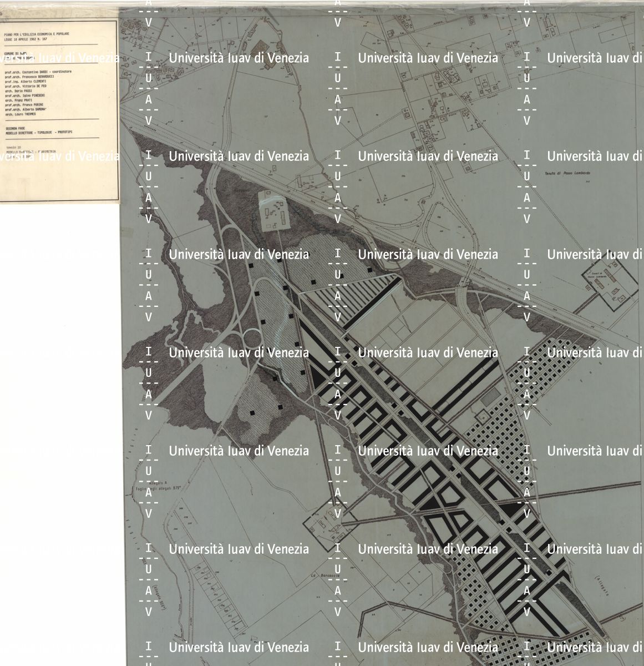Click the square walled compound above La Barcaccia

[327, 519]
